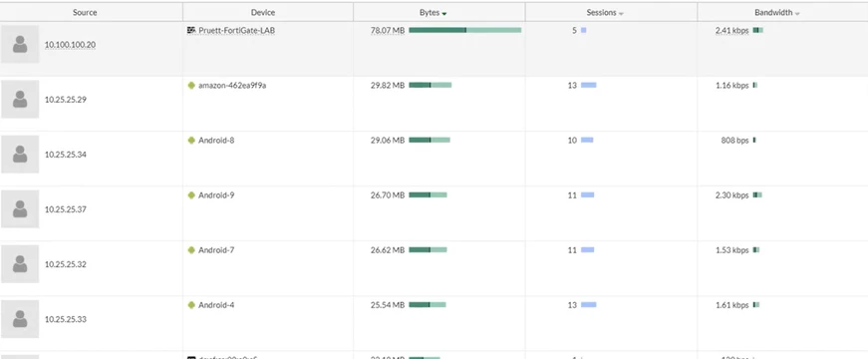Screen dimensions: 868x359
Task: Select source 10.25.25.37
Action: 66,209
